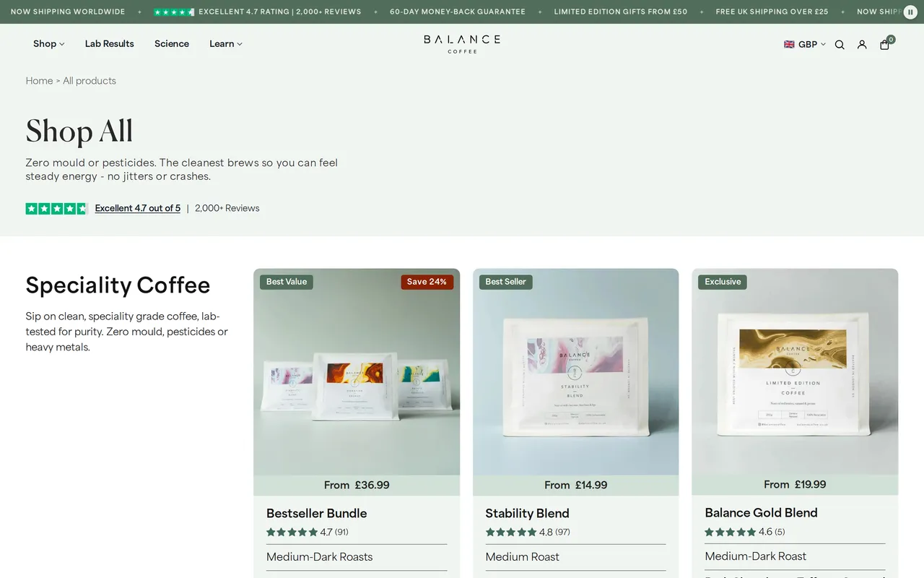Click the Limited Edition Gifts From £50 announcement
The image size is (924, 578).
coord(621,12)
